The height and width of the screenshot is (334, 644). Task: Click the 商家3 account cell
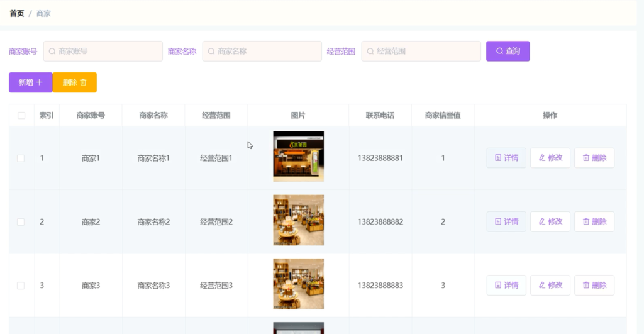point(91,286)
